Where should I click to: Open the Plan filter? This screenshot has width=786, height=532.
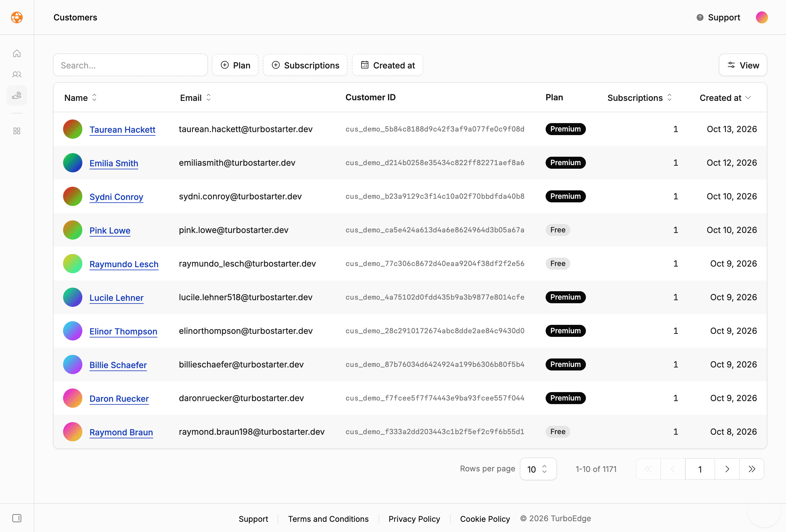click(235, 65)
